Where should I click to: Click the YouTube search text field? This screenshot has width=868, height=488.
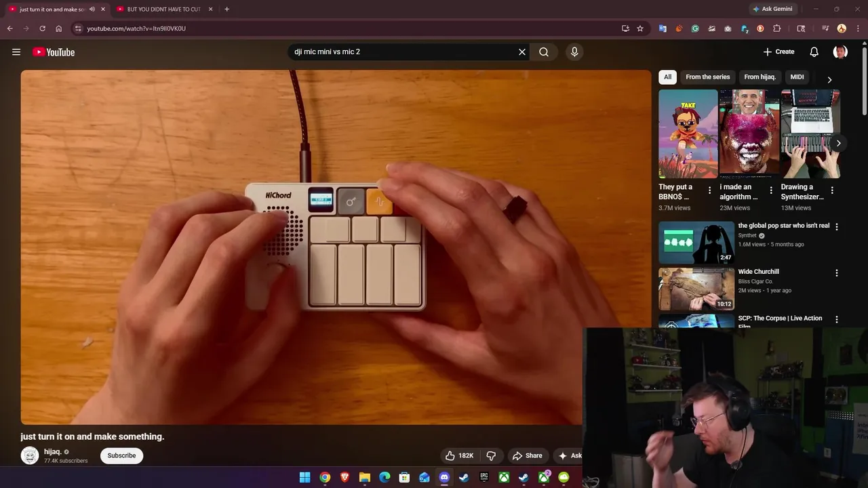pos(403,52)
